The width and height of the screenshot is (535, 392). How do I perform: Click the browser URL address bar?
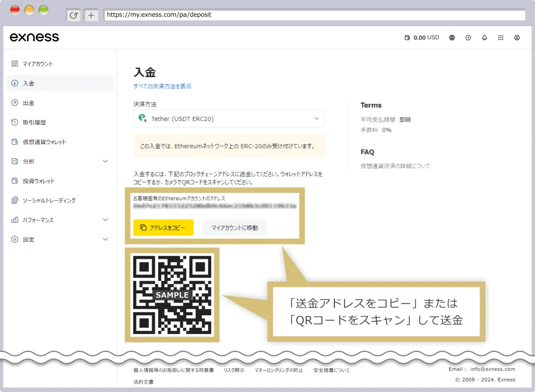(x=315, y=15)
